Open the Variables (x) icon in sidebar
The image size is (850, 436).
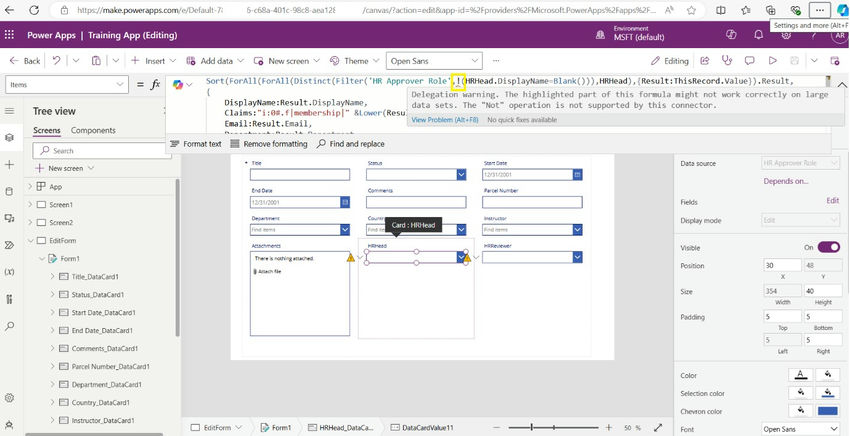[x=9, y=272]
